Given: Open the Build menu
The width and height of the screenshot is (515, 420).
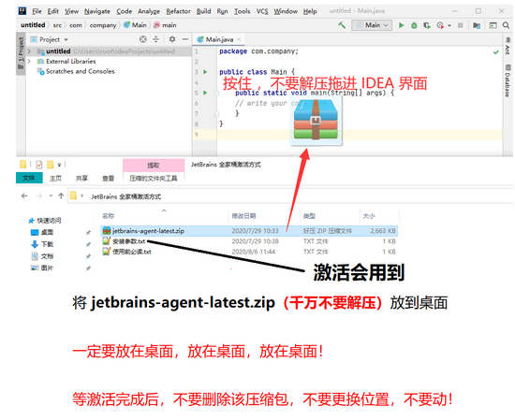Looking at the screenshot, I should [203, 11].
